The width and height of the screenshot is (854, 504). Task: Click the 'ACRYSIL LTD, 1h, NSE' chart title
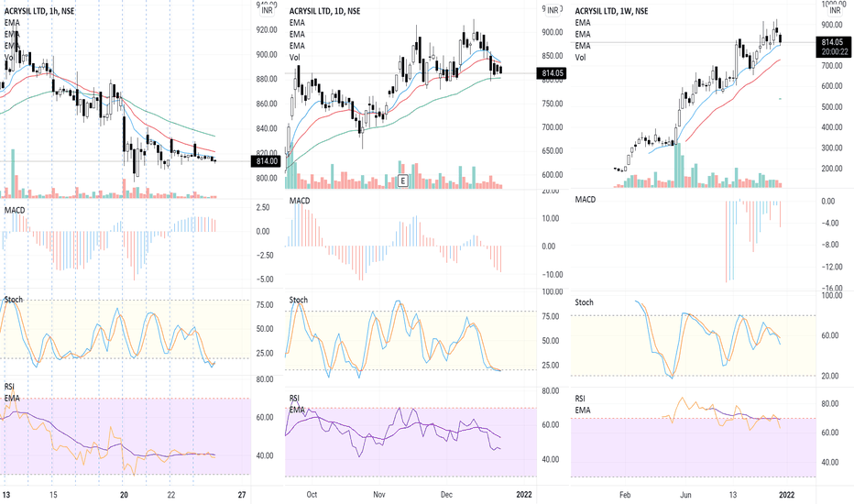click(39, 11)
